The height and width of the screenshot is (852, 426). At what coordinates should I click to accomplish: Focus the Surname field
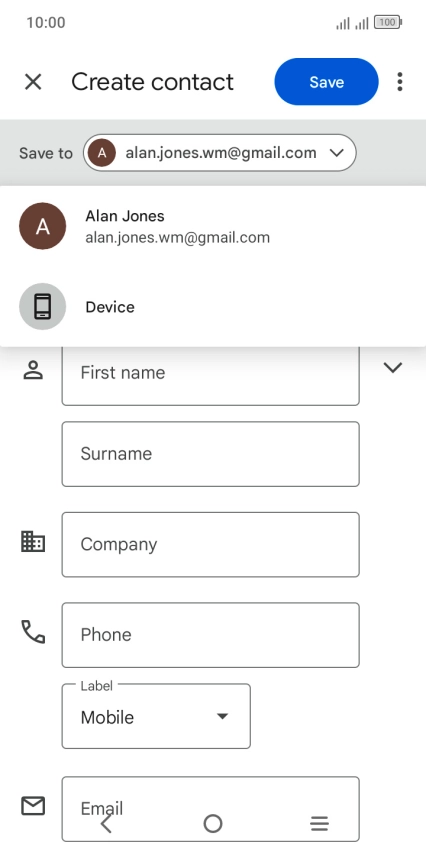[211, 454]
